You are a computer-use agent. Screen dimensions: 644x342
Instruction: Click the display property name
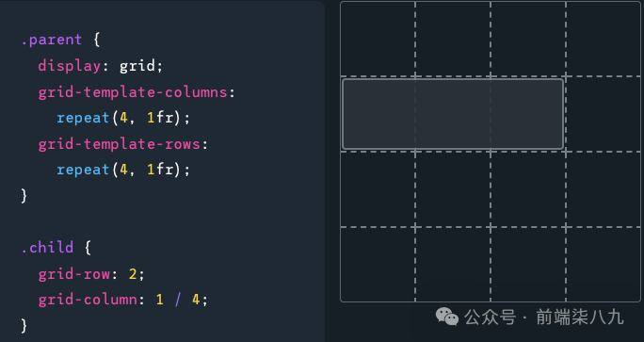(70, 66)
